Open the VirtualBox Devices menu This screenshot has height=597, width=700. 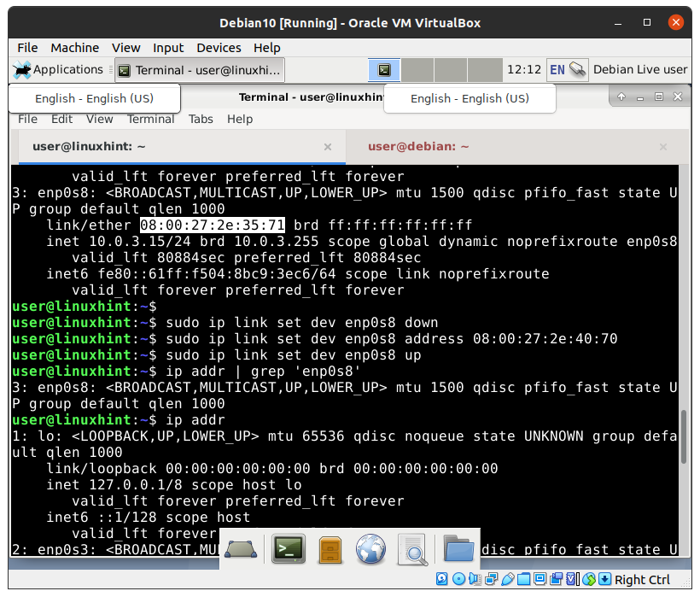[x=219, y=48]
